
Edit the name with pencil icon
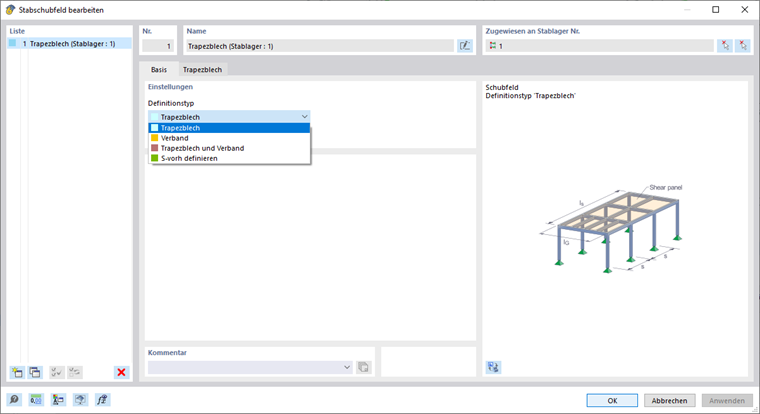coord(465,46)
